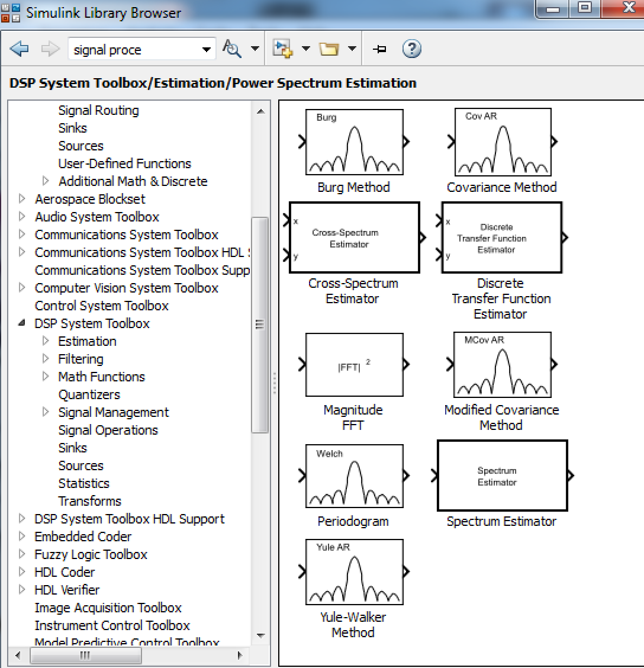
Task: Click the tree's vertical scrollbar thumb
Action: point(260,325)
